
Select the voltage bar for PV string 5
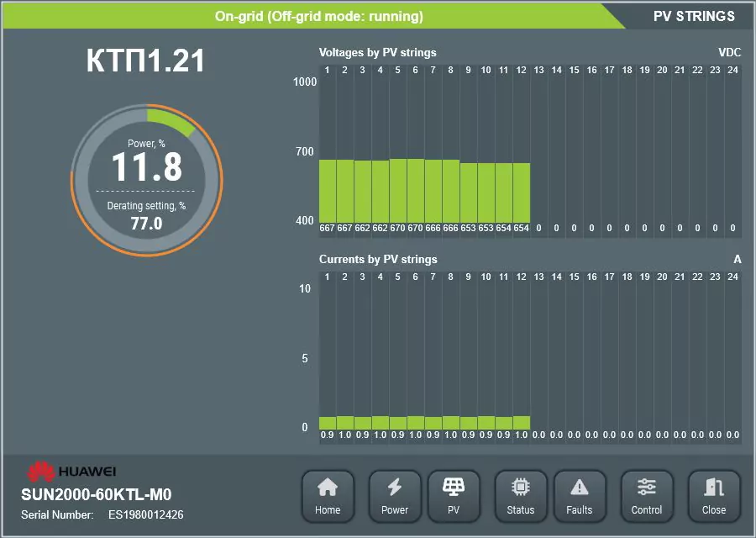click(398, 191)
